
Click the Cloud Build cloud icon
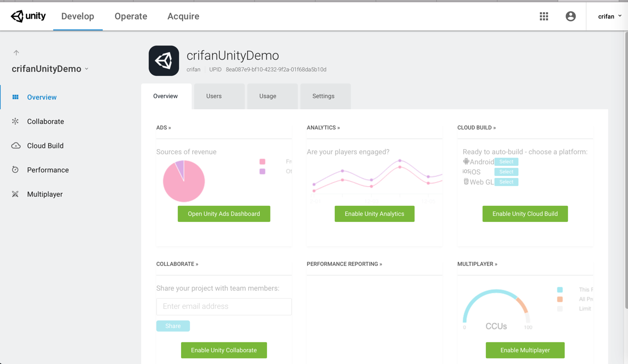[x=16, y=146]
